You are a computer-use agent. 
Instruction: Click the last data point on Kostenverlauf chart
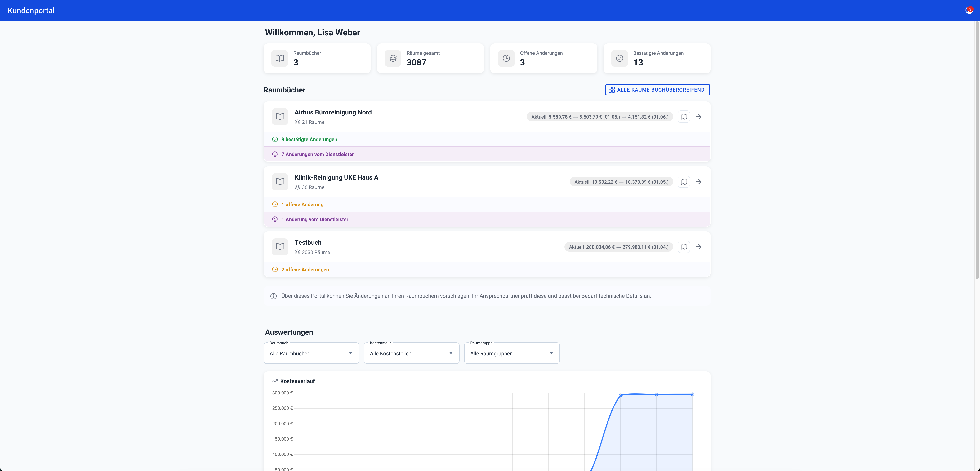[692, 394]
